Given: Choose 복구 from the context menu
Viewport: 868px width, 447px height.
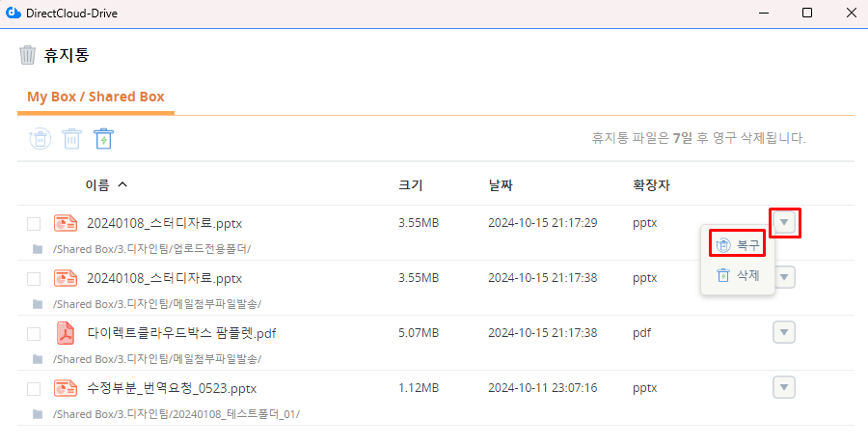Looking at the screenshot, I should (x=738, y=245).
